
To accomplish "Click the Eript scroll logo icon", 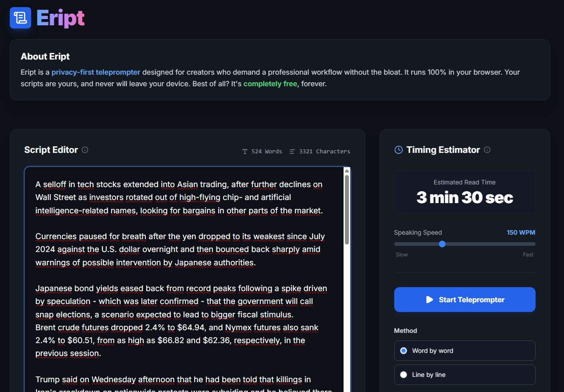I will [20, 18].
